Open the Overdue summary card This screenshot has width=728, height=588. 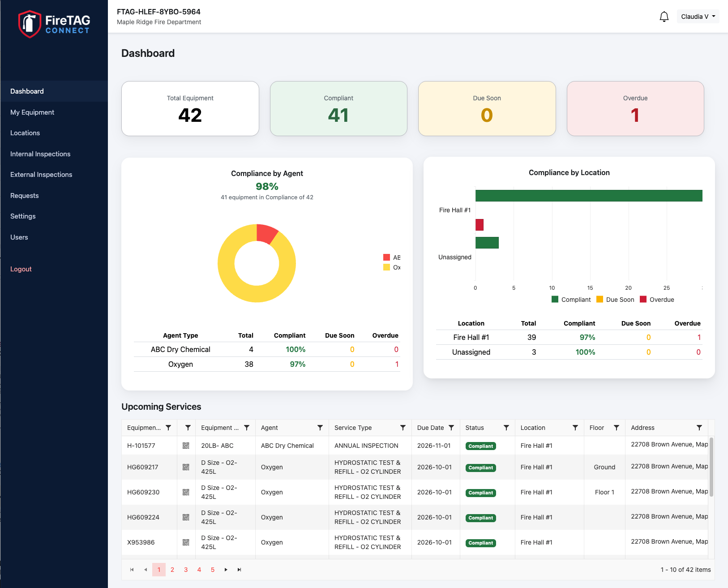coord(635,108)
